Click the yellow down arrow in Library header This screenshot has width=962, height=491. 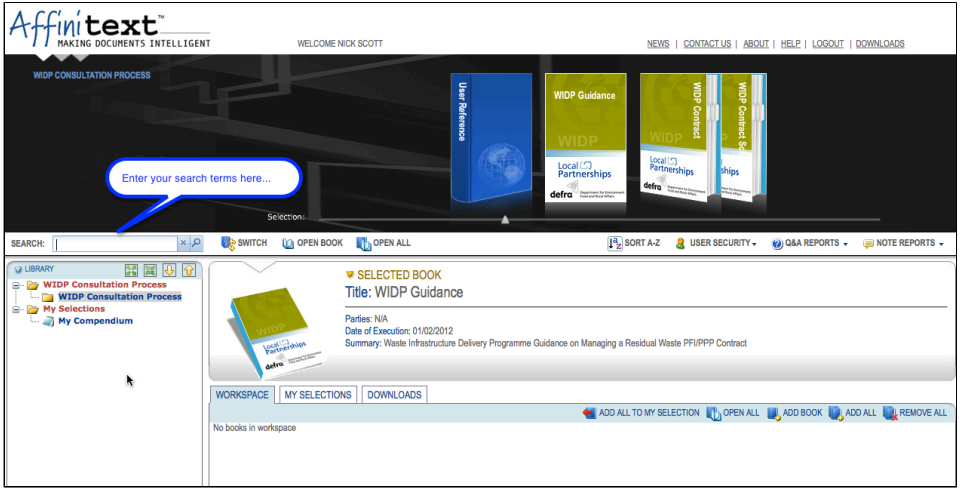coord(169,270)
